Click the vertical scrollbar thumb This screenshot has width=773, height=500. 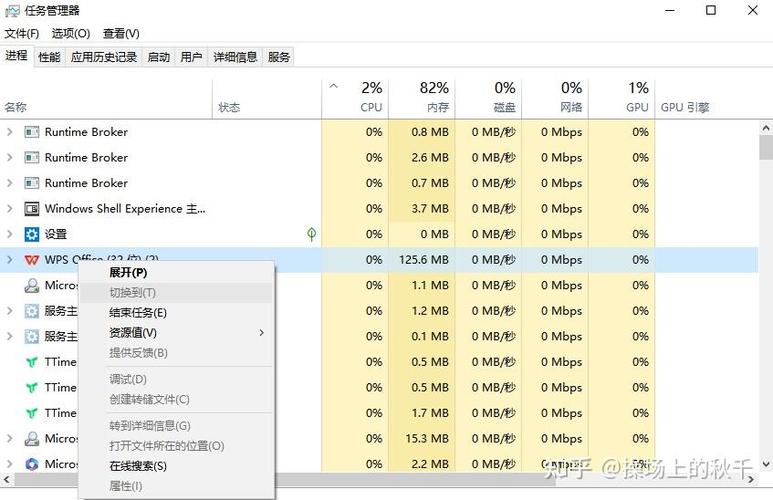766,147
